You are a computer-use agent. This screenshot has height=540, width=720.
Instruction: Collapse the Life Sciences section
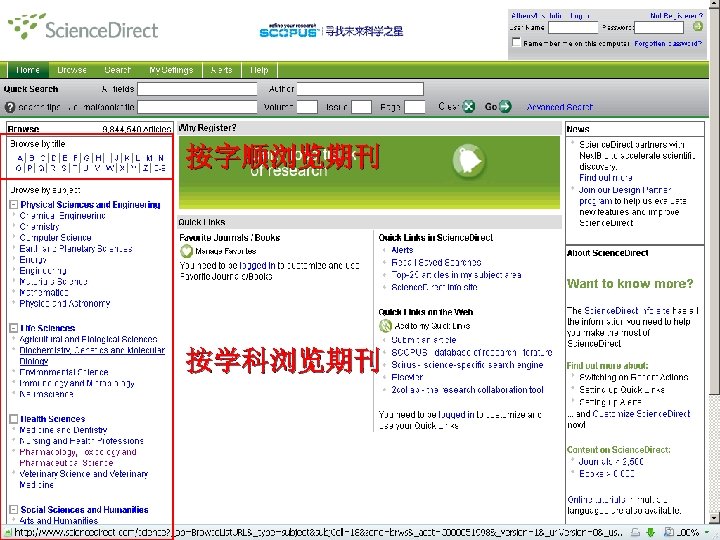point(14,328)
